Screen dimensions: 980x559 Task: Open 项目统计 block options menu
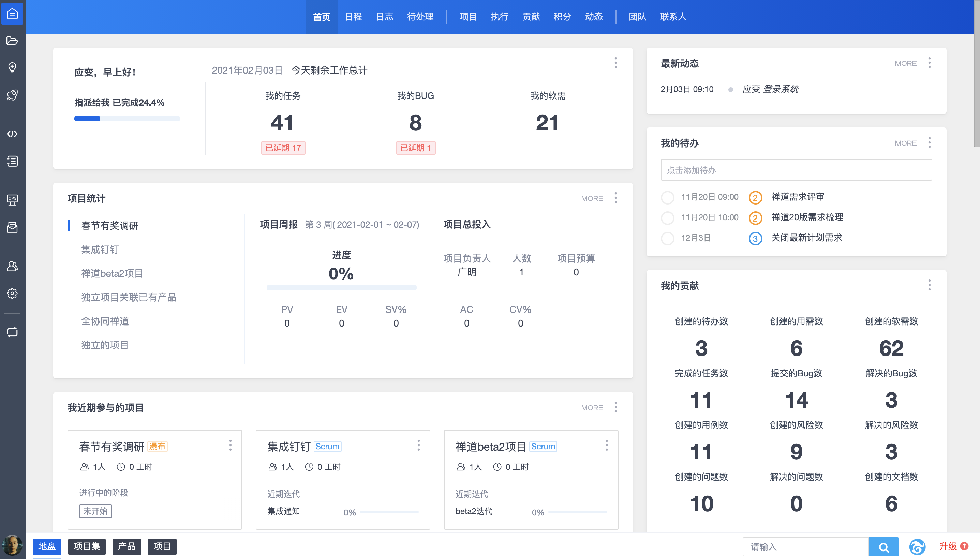click(x=615, y=198)
